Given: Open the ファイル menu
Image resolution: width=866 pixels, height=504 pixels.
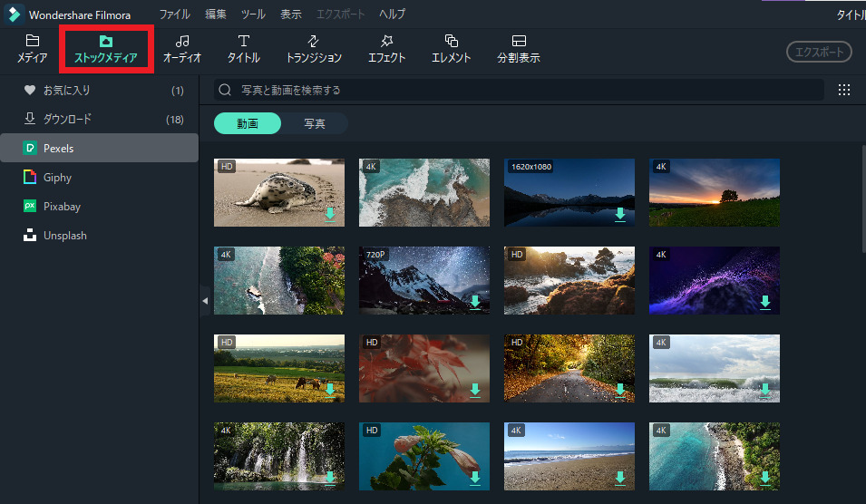Looking at the screenshot, I should [x=174, y=15].
